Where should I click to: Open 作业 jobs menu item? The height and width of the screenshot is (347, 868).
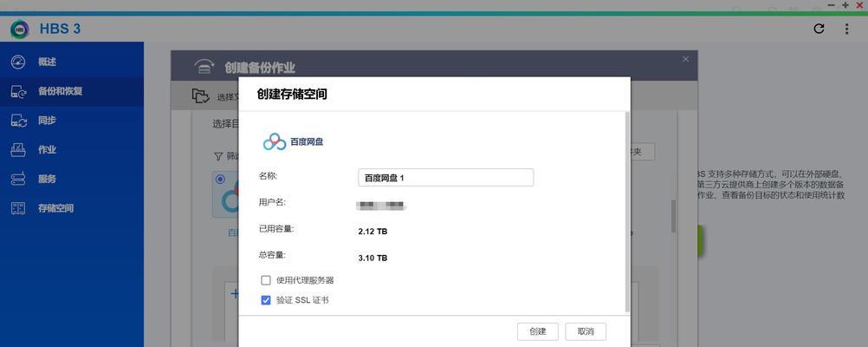point(47,150)
